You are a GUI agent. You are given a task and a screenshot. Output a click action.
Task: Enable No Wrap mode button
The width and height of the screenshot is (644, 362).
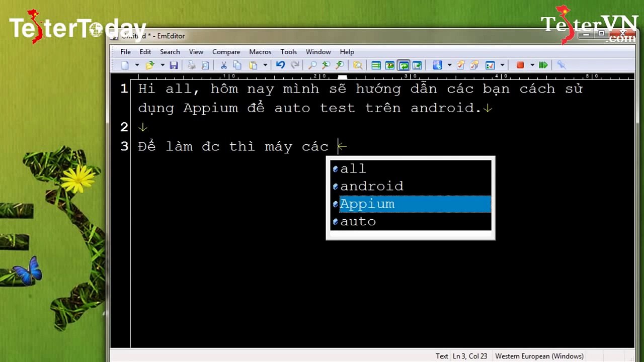pyautogui.click(x=376, y=65)
